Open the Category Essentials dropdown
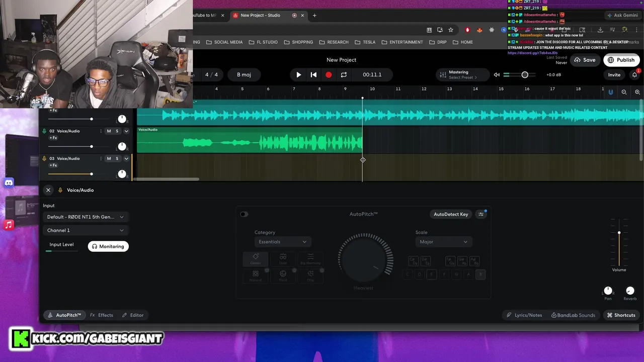 (283, 242)
